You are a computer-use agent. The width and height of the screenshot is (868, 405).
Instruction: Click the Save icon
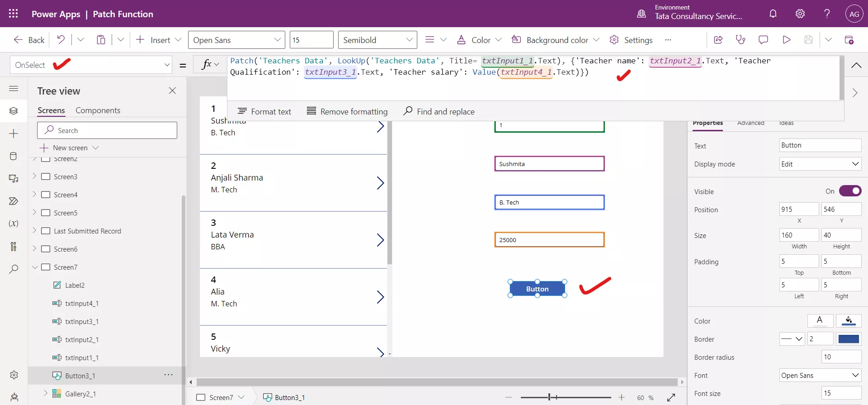point(809,40)
